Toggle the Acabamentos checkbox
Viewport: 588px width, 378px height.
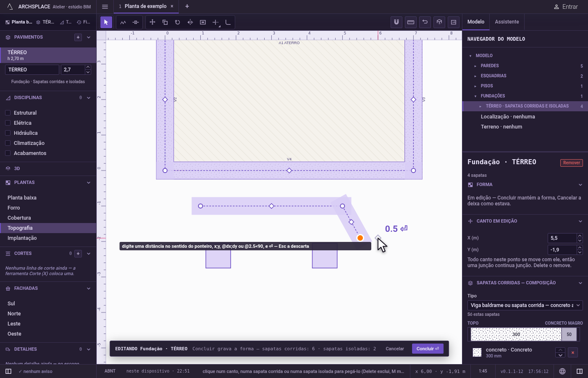[x=8, y=153]
